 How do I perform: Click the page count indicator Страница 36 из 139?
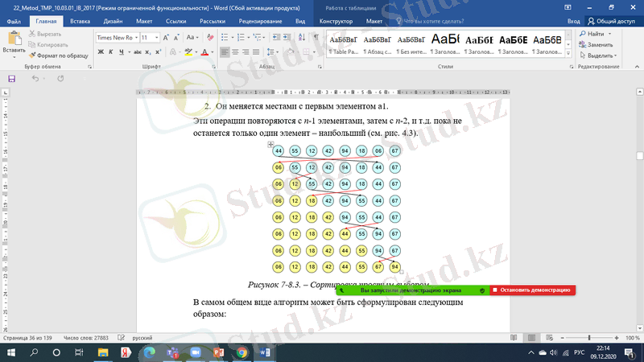(x=29, y=338)
